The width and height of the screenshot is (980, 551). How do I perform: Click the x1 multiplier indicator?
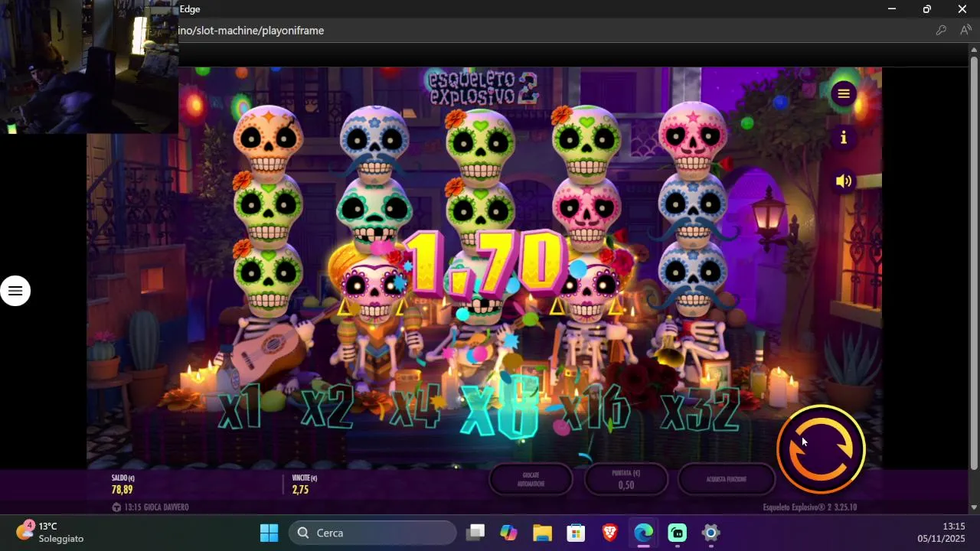pyautogui.click(x=240, y=406)
